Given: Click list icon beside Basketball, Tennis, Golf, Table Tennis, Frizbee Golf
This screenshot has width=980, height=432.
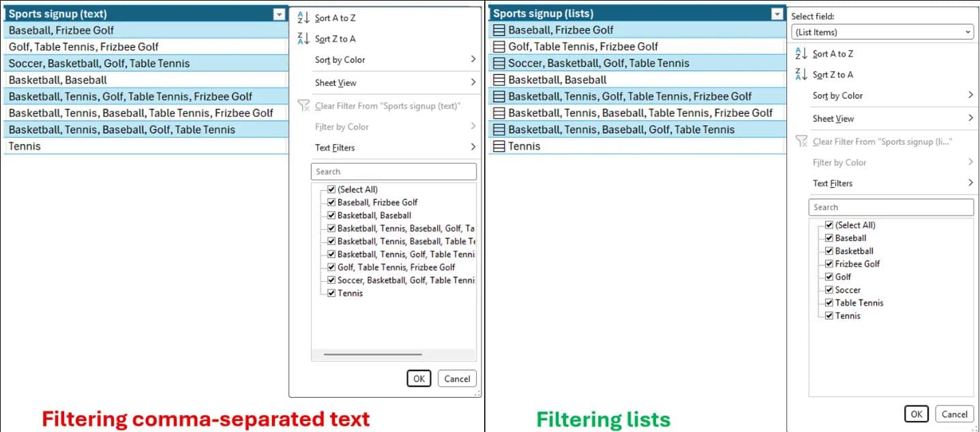Looking at the screenshot, I should (499, 96).
